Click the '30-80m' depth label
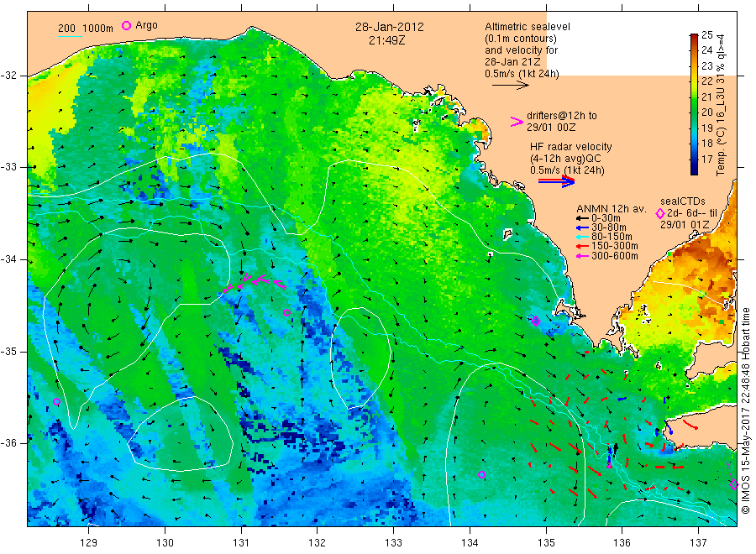The width and height of the screenshot is (756, 554). pos(608,227)
